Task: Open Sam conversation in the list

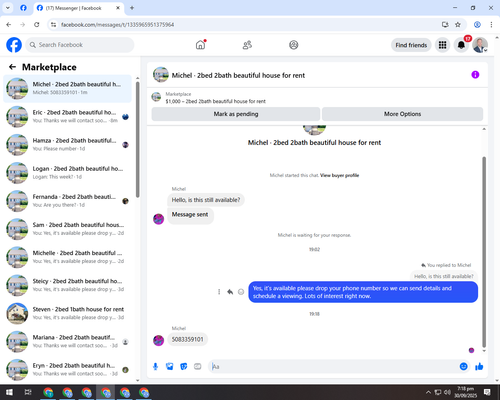Action: (67, 229)
